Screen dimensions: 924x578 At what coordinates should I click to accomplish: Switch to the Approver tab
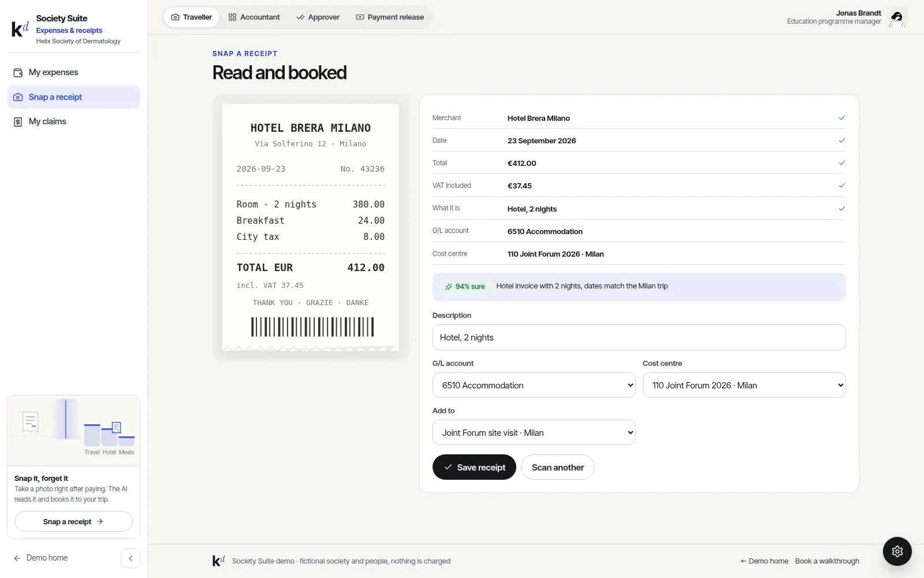tap(318, 17)
